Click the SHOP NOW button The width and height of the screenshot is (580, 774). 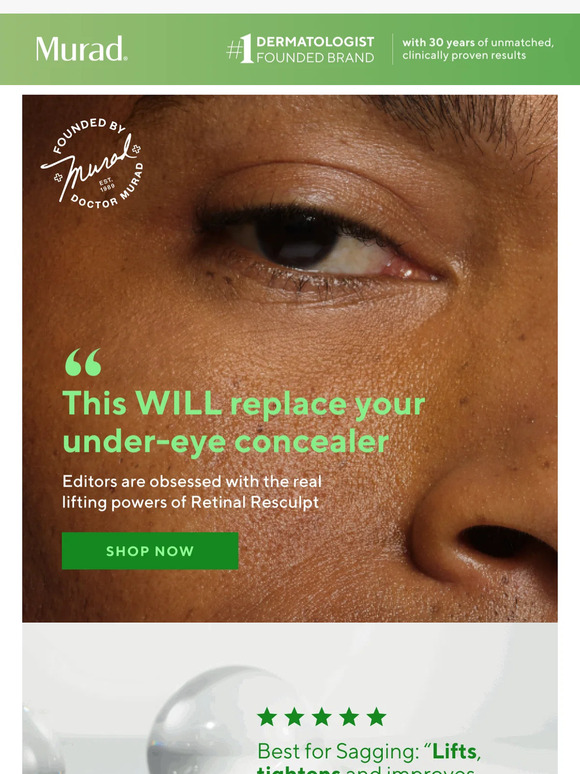tap(150, 551)
